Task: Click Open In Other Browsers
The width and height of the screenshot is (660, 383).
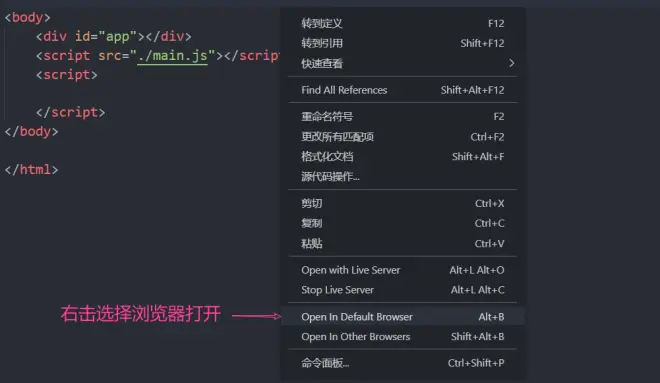Action: coord(402,337)
